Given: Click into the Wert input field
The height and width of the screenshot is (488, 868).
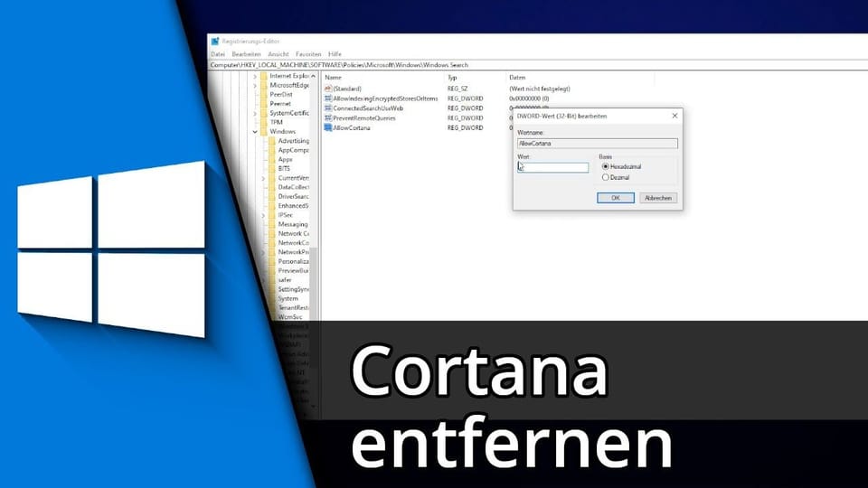Looking at the screenshot, I should [x=553, y=167].
